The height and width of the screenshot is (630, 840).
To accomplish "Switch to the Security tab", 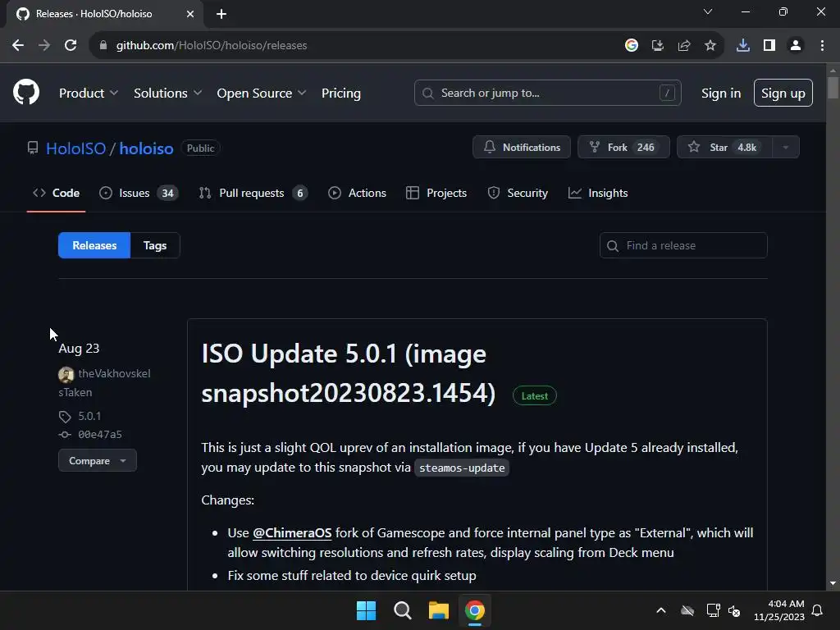I will click(518, 193).
